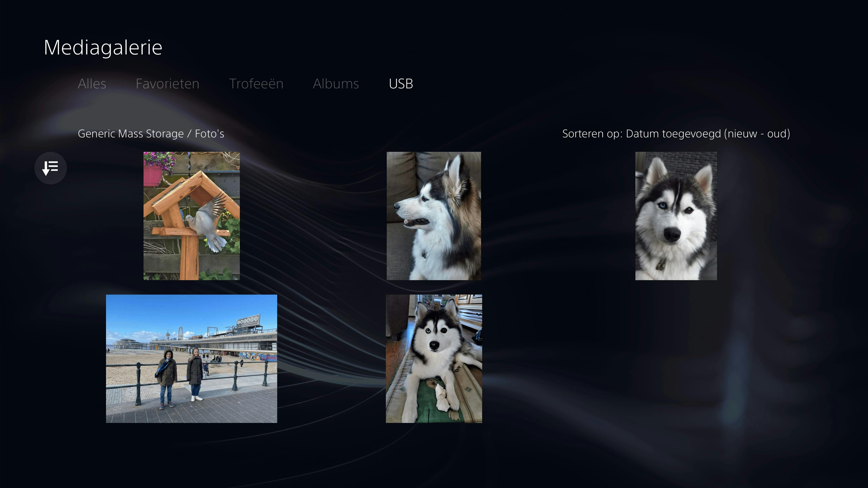868x488 pixels.
Task: Open the Favorieten tab
Action: click(x=167, y=84)
